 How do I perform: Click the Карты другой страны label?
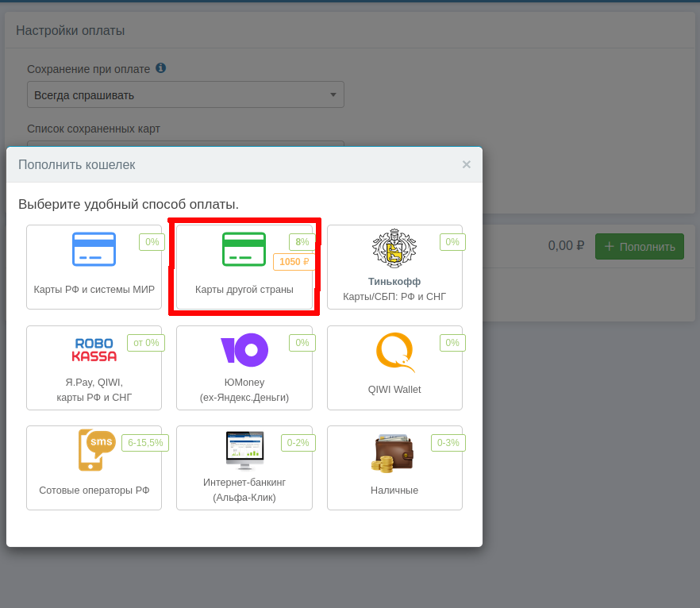click(x=244, y=290)
